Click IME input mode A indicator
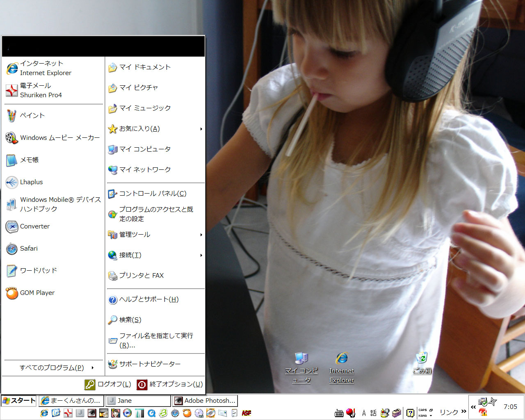Viewport: 525px width, 420px height. [x=364, y=413]
